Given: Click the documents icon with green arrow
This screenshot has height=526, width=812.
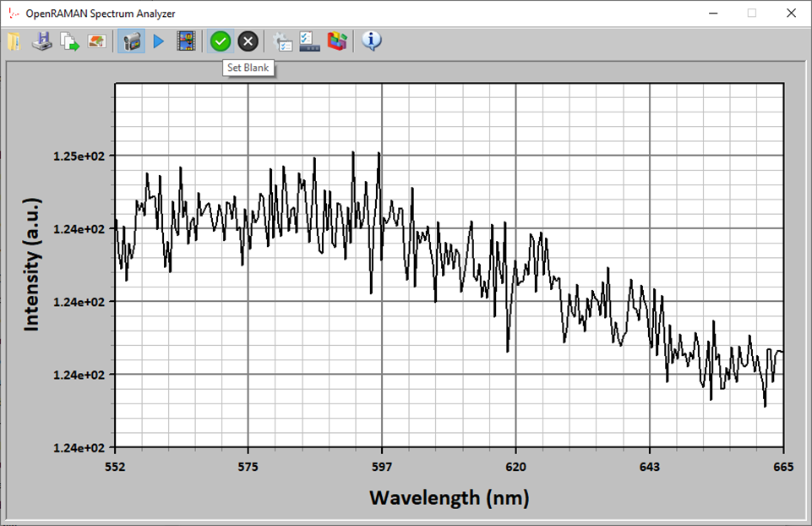Looking at the screenshot, I should [x=69, y=41].
